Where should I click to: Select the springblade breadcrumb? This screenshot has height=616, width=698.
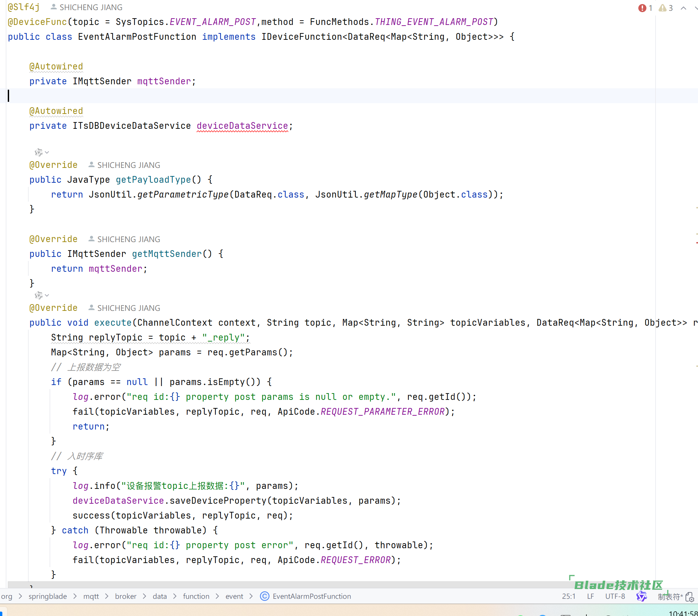coord(48,596)
